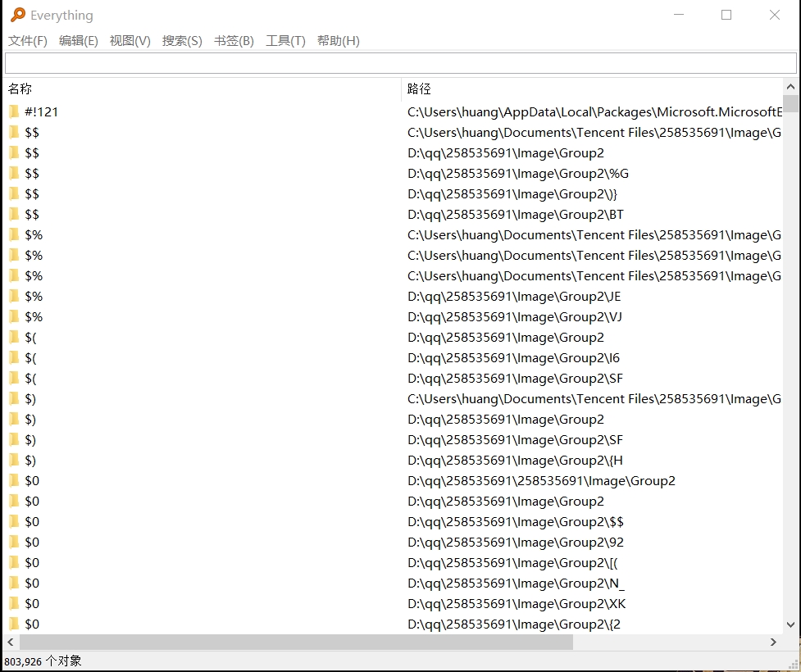Select folder icon for $% in Group2\JE

pyautogui.click(x=14, y=296)
